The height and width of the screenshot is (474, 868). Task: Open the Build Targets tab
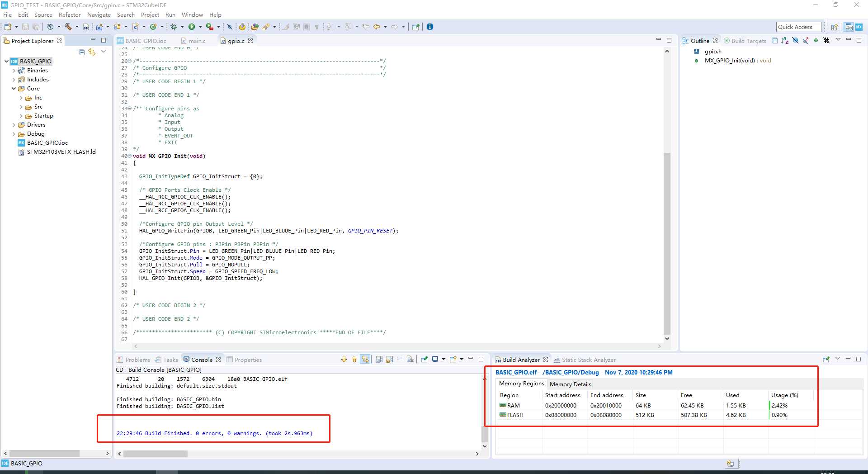[745, 41]
